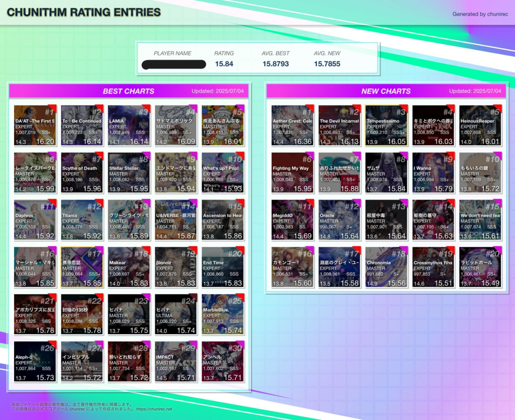The image size is (515, 420).
Task: Select the HeinousЯeaper chart card
Action: click(480, 125)
